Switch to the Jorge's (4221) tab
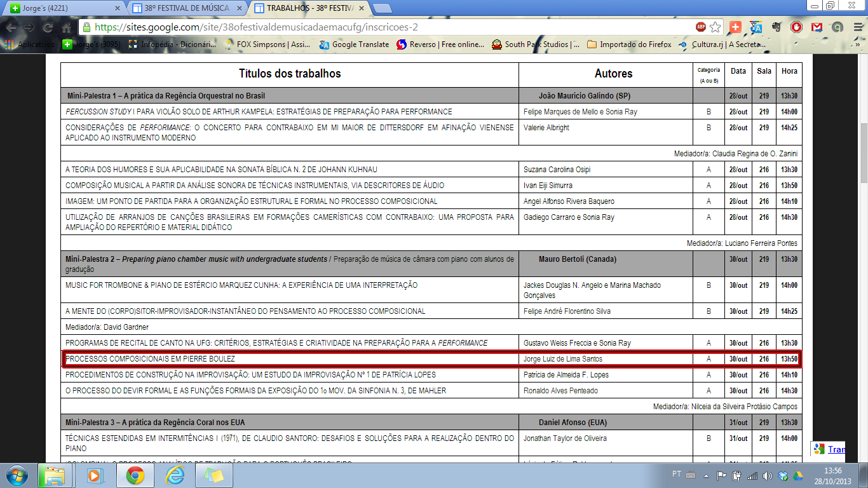Viewport: 868px width, 488px height. click(x=62, y=8)
